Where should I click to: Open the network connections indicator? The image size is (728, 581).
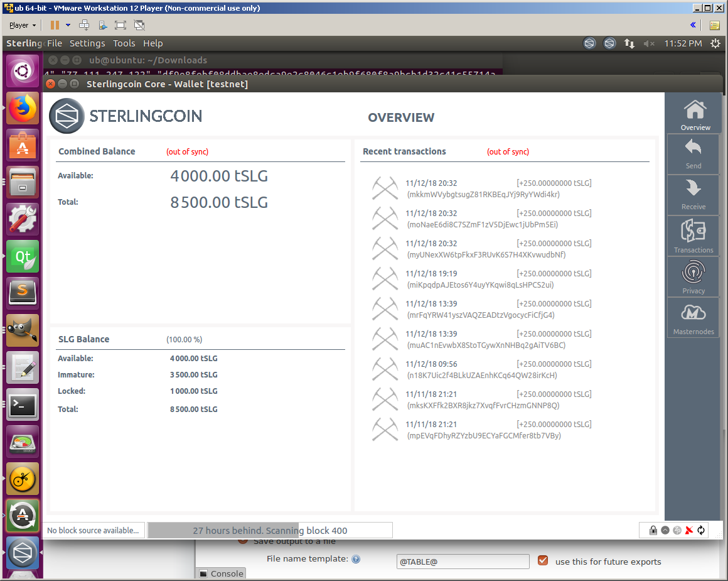(629, 43)
